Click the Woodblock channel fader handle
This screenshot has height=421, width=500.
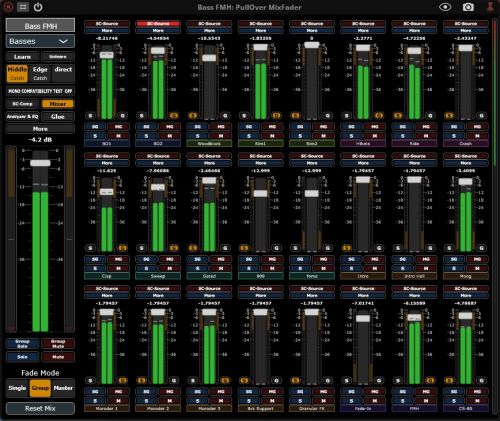point(209,58)
